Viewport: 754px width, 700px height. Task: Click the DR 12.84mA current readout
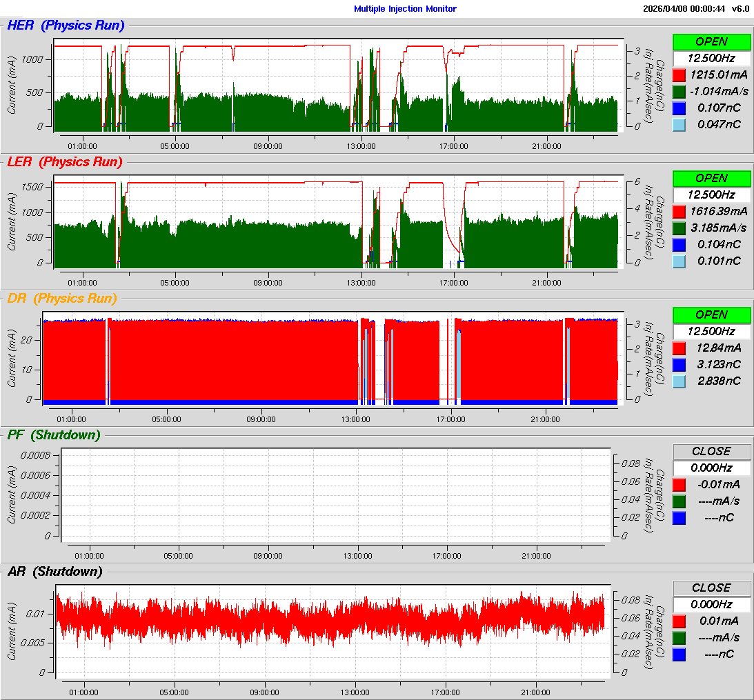[x=719, y=348]
